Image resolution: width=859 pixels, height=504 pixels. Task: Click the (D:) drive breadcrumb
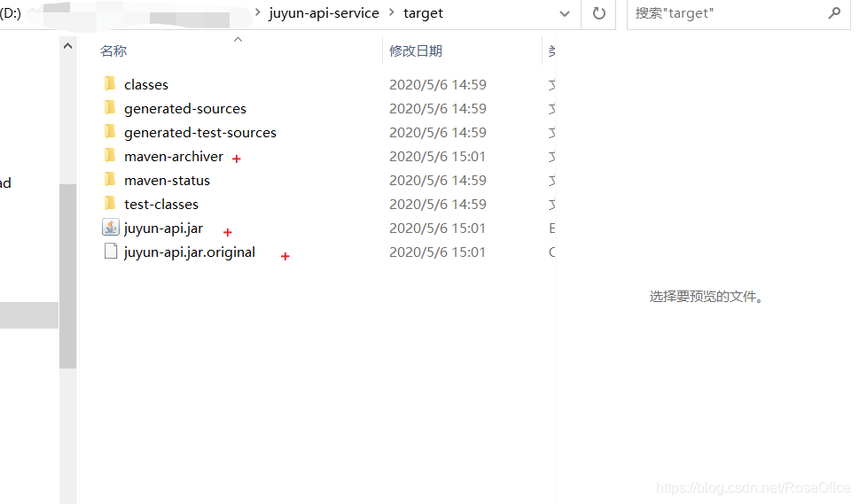click(11, 13)
